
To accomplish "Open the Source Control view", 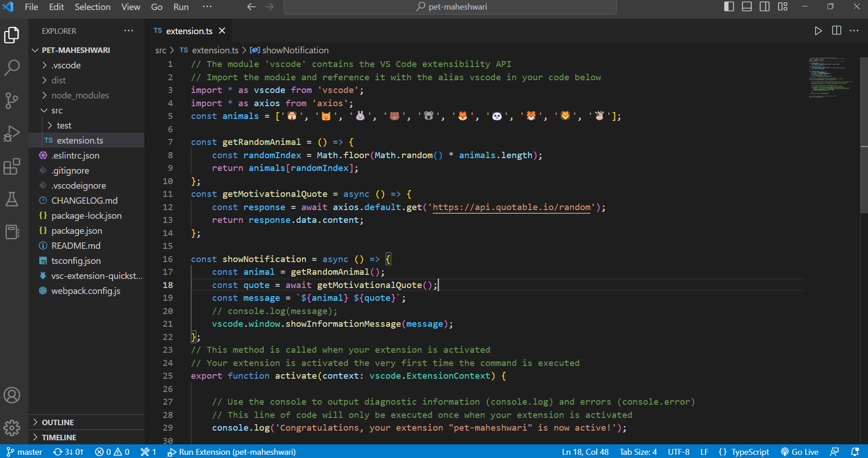I will click(12, 100).
